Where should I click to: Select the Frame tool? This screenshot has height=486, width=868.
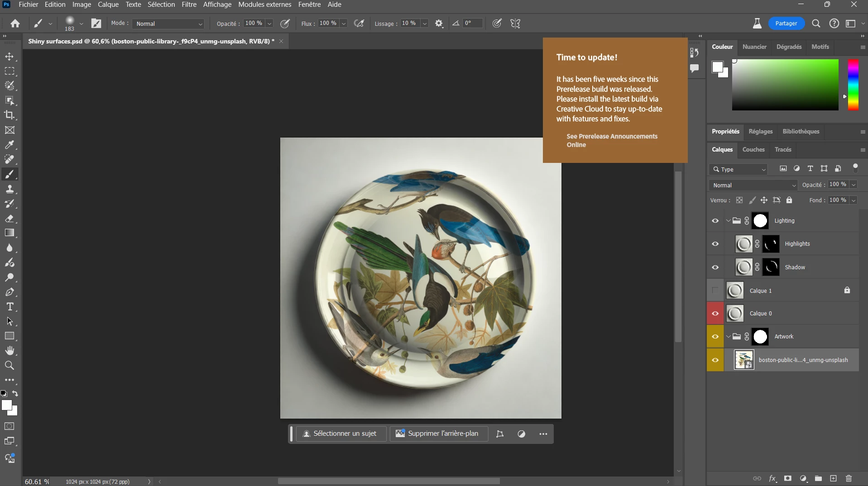10,130
